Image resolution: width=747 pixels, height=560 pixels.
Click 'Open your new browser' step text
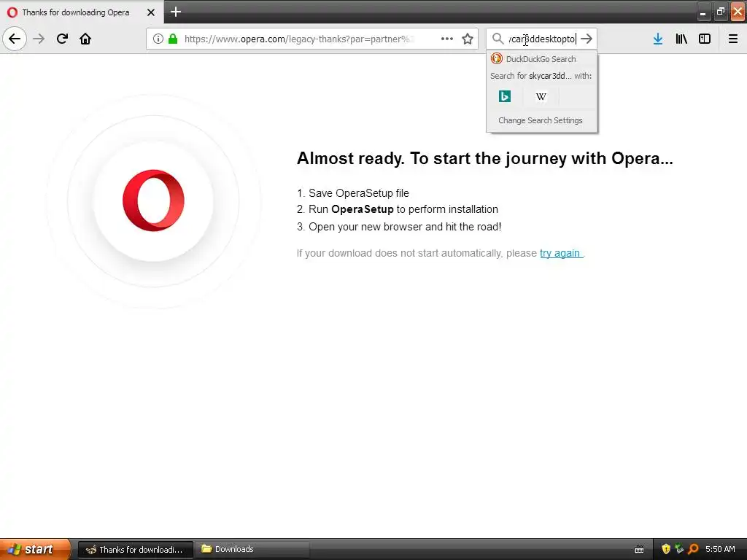(x=405, y=227)
